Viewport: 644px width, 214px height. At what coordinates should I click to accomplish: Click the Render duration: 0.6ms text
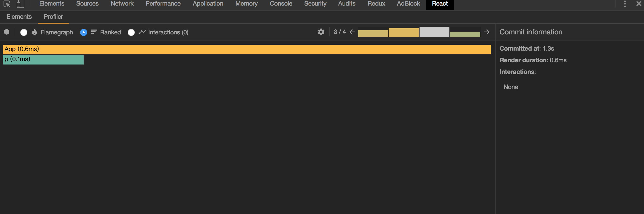tap(533, 60)
